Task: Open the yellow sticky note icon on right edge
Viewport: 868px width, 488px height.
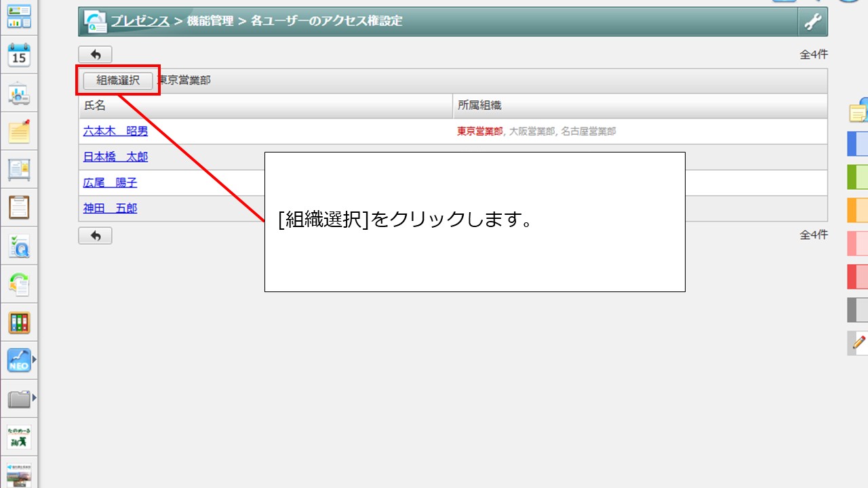Action: 859,112
